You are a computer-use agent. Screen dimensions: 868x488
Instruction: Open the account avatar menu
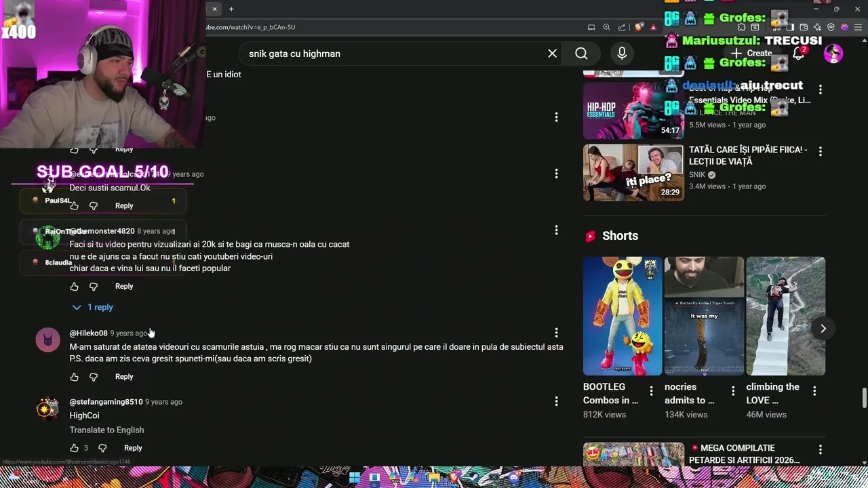(833, 54)
